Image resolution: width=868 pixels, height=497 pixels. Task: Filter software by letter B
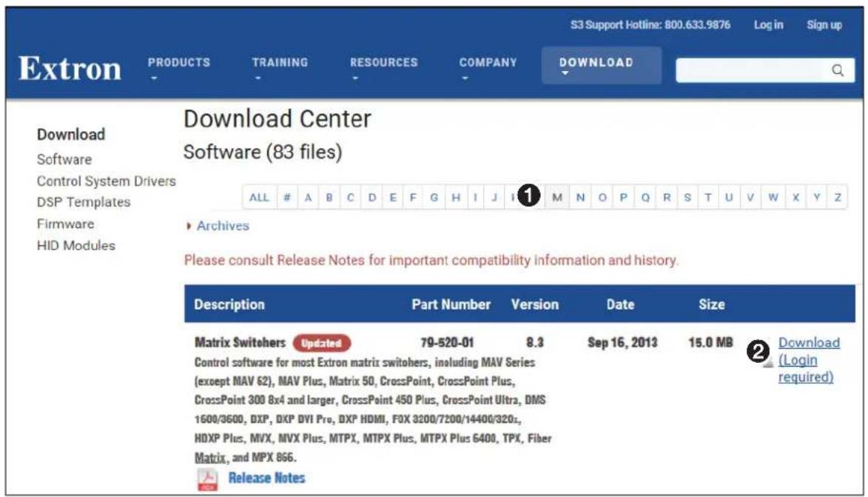[329, 197]
